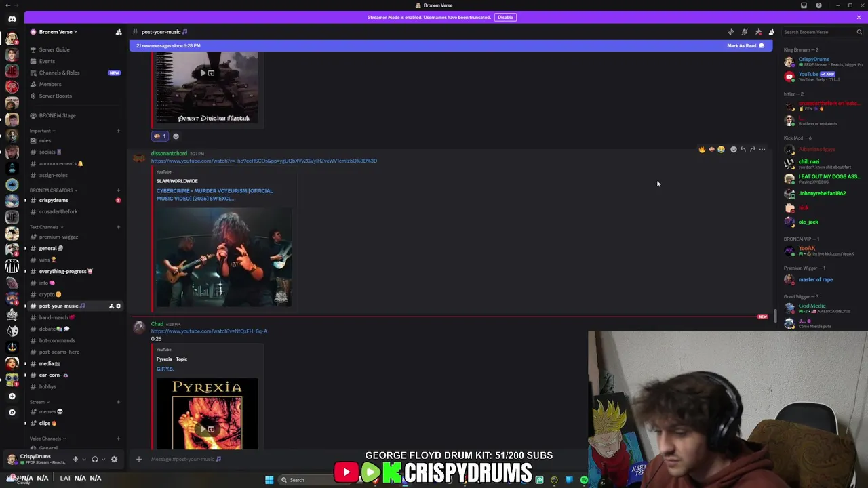The image size is (868, 488).
Task: Open the bot-commands channel
Action: (57, 340)
